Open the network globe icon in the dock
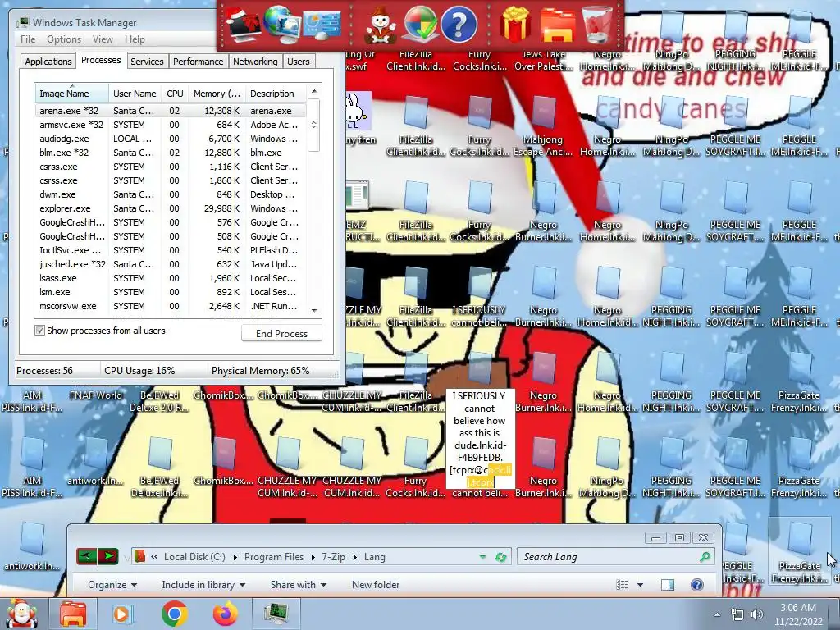 point(282,25)
